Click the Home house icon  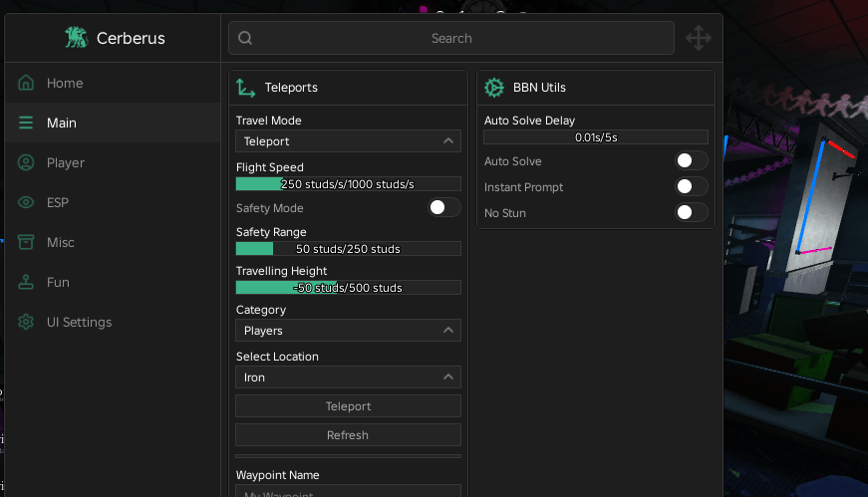tap(26, 83)
